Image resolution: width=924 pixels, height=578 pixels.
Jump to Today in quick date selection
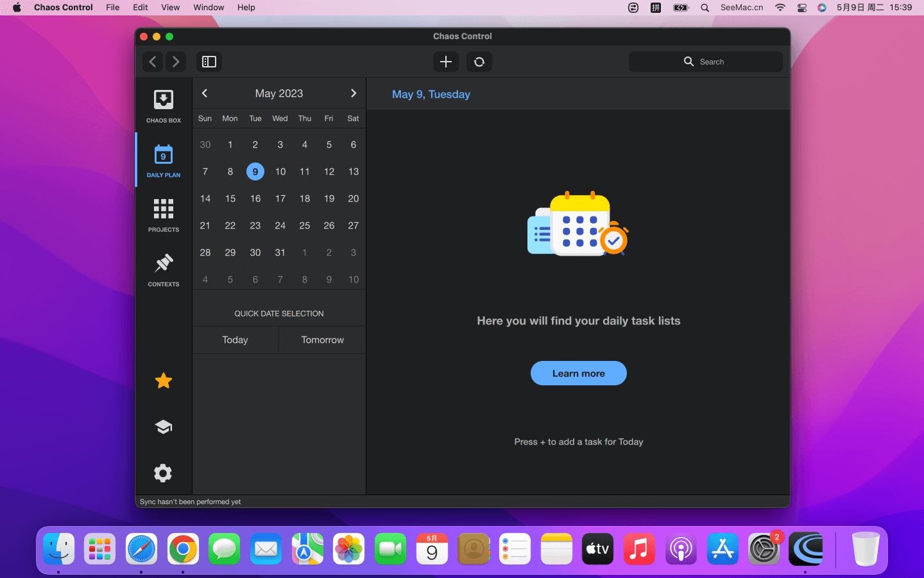click(x=235, y=340)
